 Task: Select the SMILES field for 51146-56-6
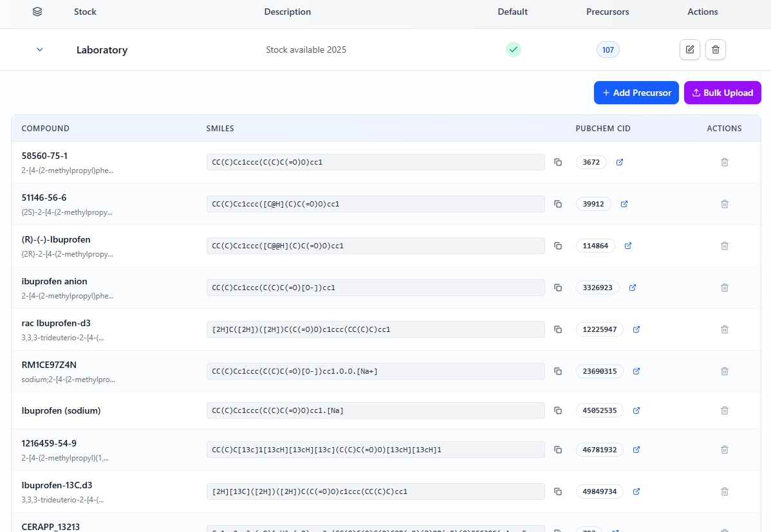click(375, 204)
